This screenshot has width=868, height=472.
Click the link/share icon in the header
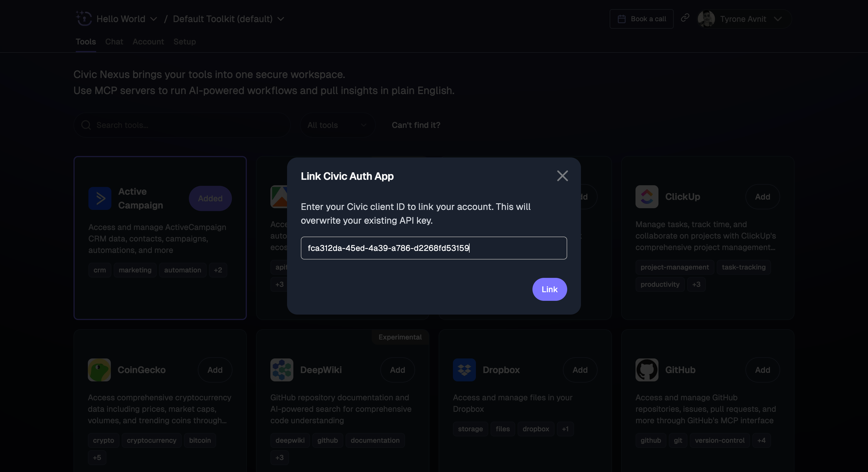pos(685,19)
